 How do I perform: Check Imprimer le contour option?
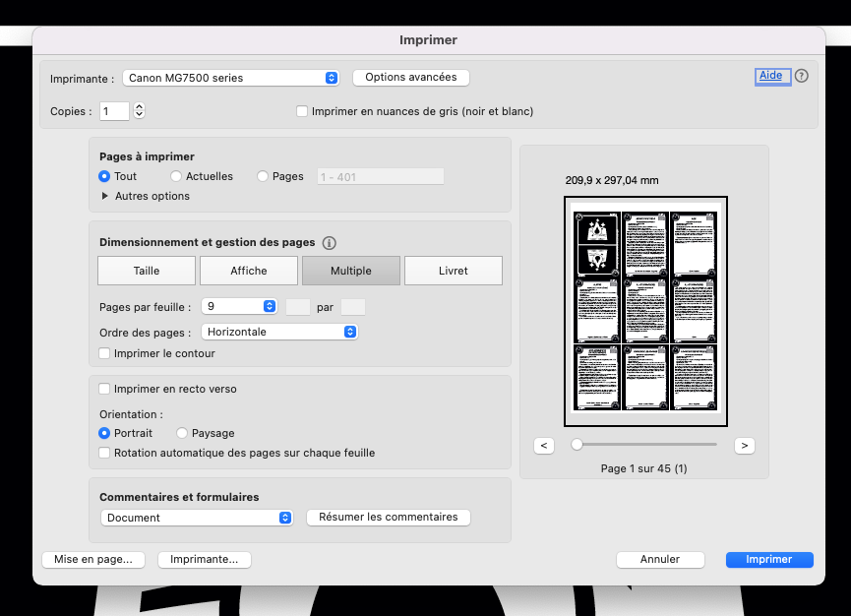click(x=105, y=353)
